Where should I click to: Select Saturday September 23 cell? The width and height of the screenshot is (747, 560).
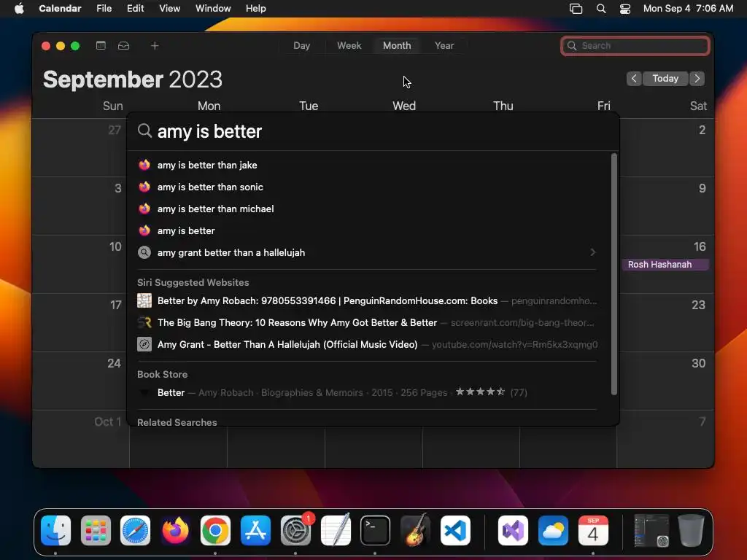[666, 322]
